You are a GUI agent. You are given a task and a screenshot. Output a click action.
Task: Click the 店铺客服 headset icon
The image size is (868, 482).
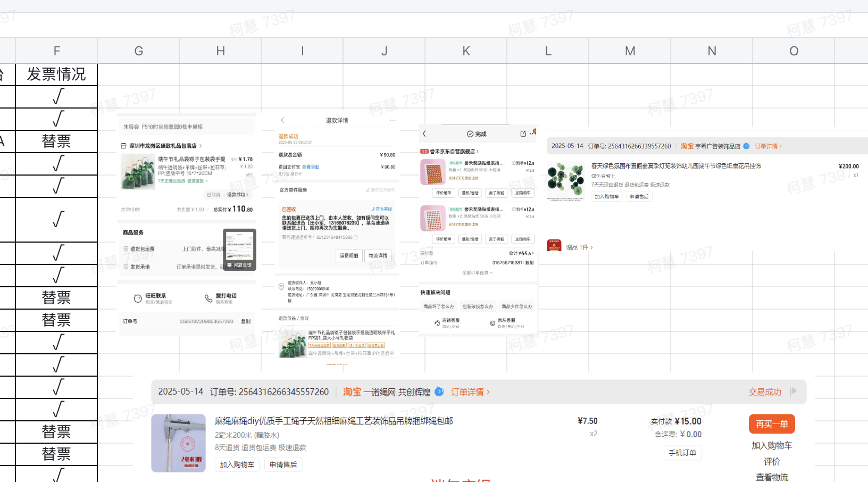coord(437,323)
